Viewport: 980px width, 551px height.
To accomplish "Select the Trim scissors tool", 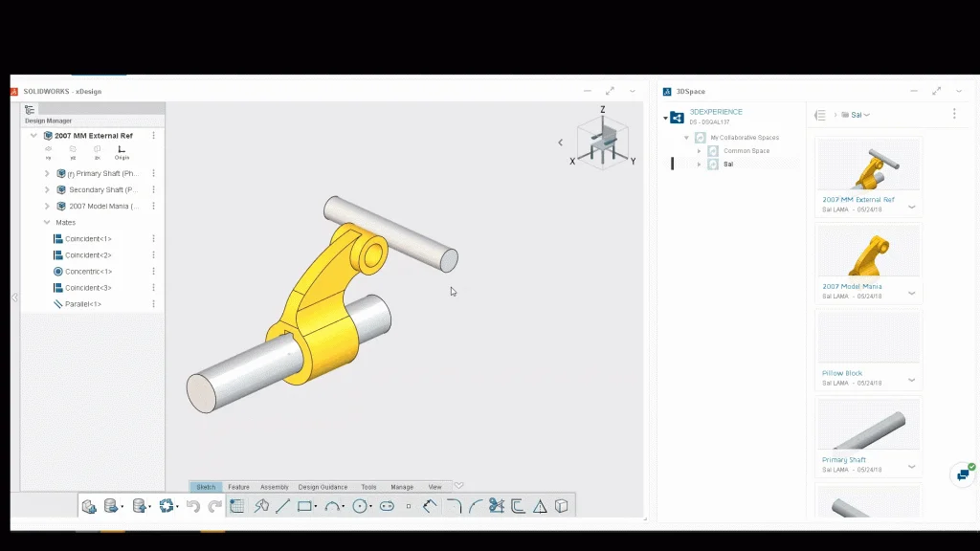I will click(496, 506).
